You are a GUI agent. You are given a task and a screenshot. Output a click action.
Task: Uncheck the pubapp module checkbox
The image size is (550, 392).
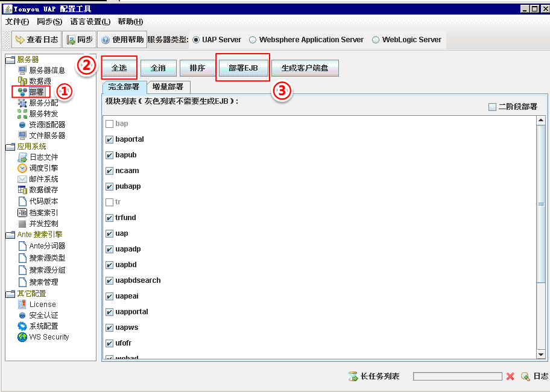[x=109, y=186]
